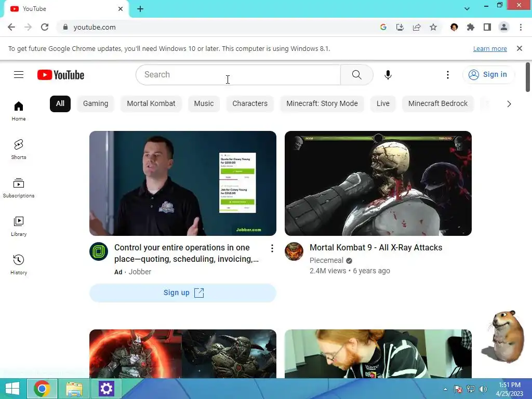This screenshot has height=399, width=532.
Task: Bookmark this page with star icon
Action: [433, 27]
